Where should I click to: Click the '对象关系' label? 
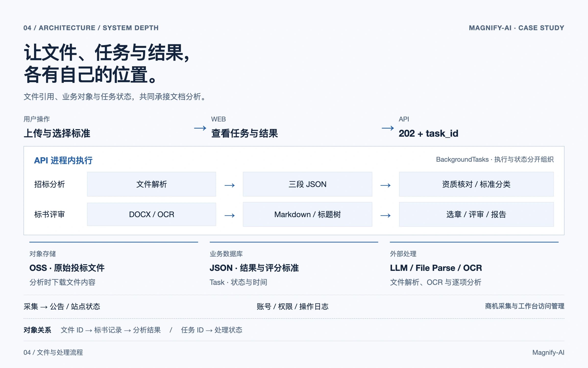(x=37, y=330)
